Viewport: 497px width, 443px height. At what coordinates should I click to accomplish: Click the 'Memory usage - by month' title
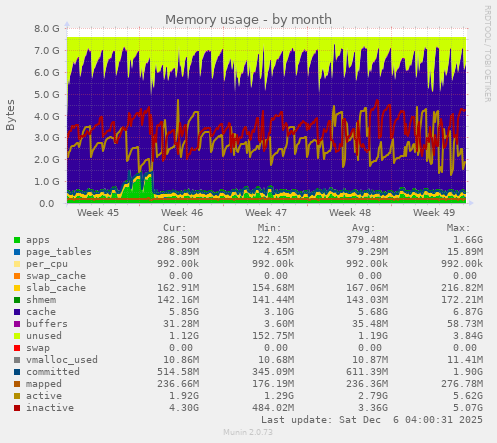coord(248,20)
